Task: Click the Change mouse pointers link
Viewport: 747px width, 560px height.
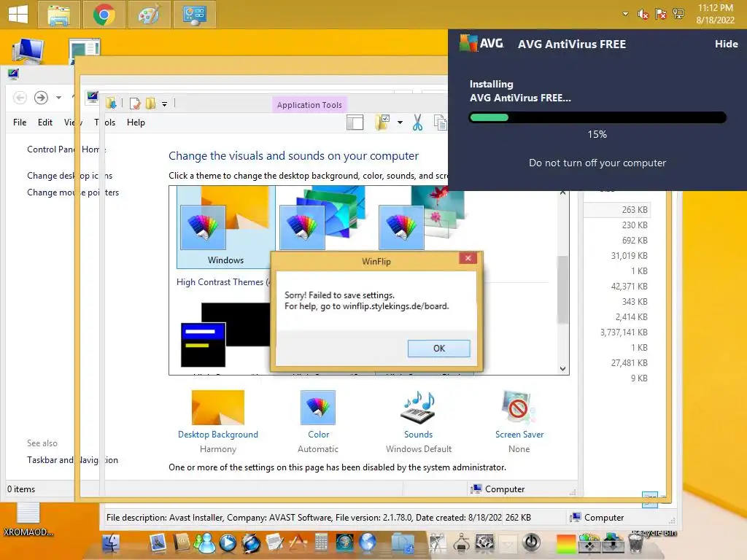Action: (x=73, y=192)
